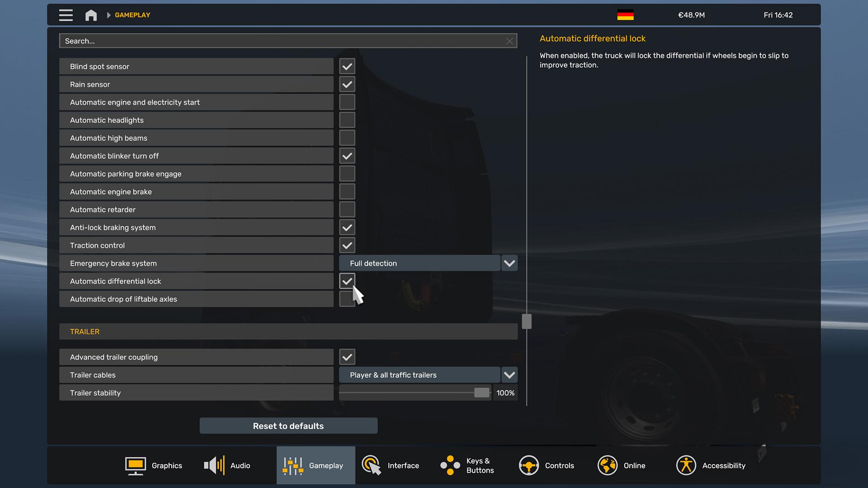Open Interface settings cursor icon
The image size is (868, 488).
pyautogui.click(x=372, y=465)
